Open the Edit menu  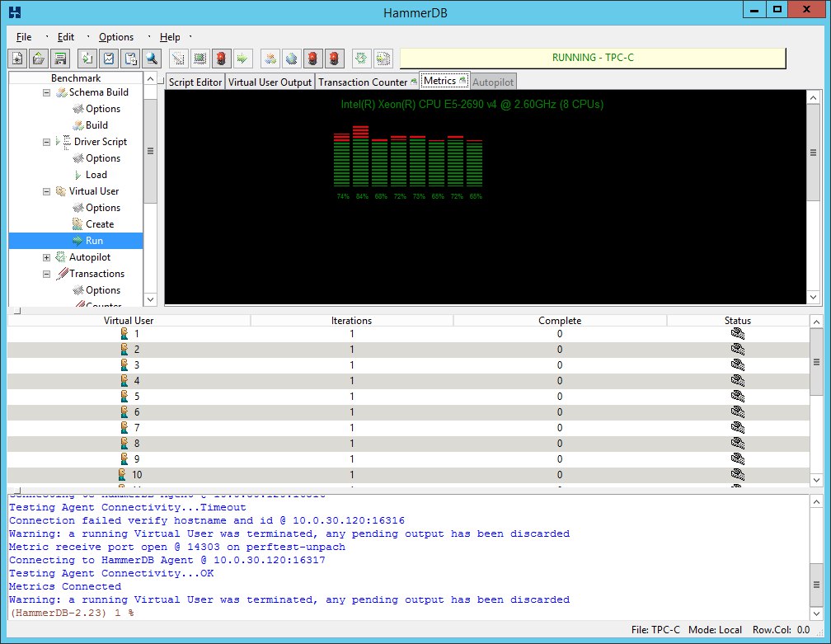(x=66, y=37)
